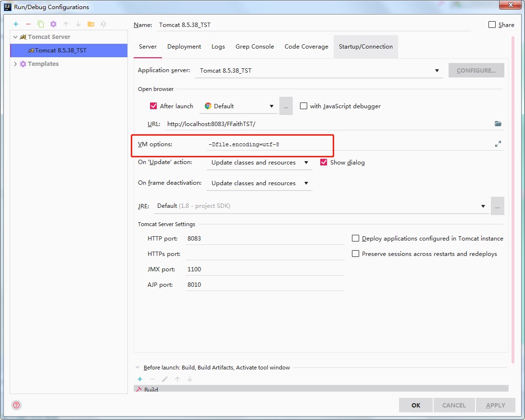525x420 pixels.
Task: Click the Build hammer icon
Action: 139,390
